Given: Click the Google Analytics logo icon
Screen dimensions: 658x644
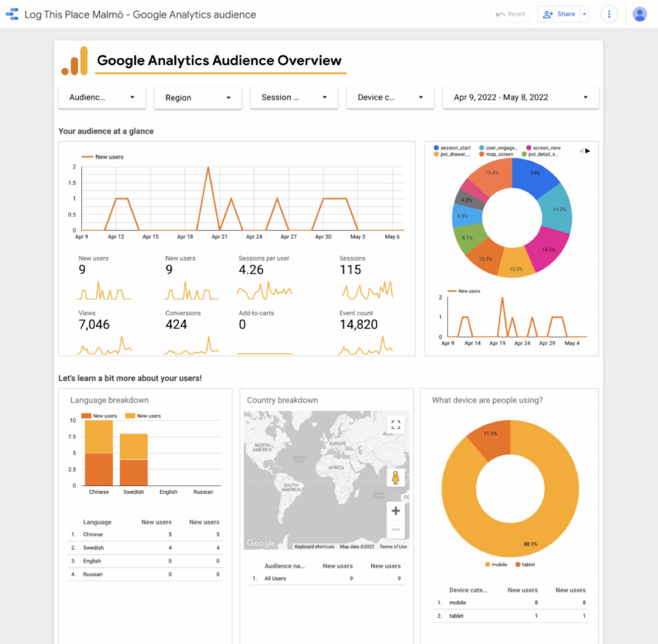Looking at the screenshot, I should click(x=74, y=61).
